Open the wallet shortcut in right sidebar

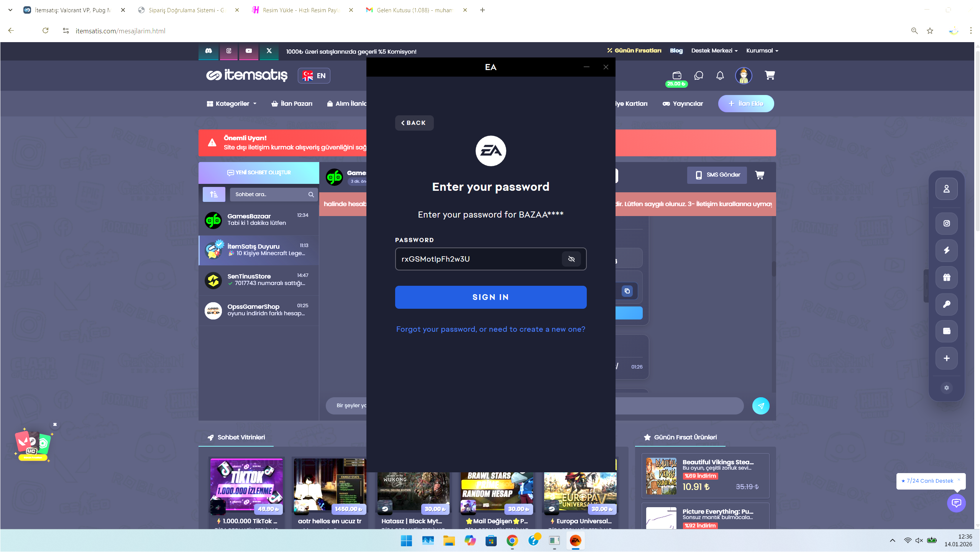point(947,331)
